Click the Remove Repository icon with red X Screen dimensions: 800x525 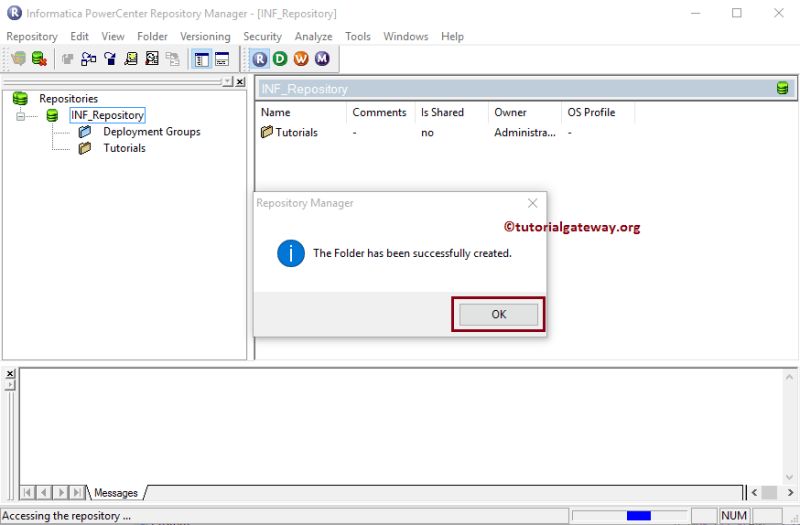pyautogui.click(x=39, y=59)
